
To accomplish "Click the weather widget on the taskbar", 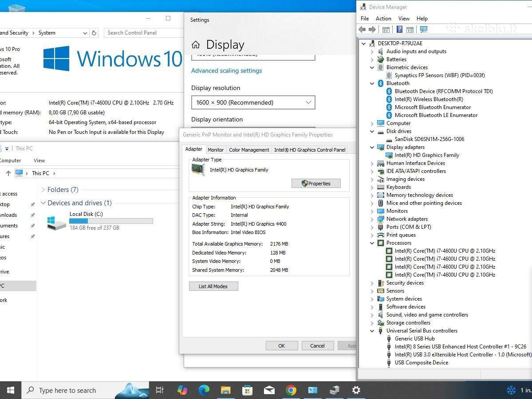I will click(518, 390).
